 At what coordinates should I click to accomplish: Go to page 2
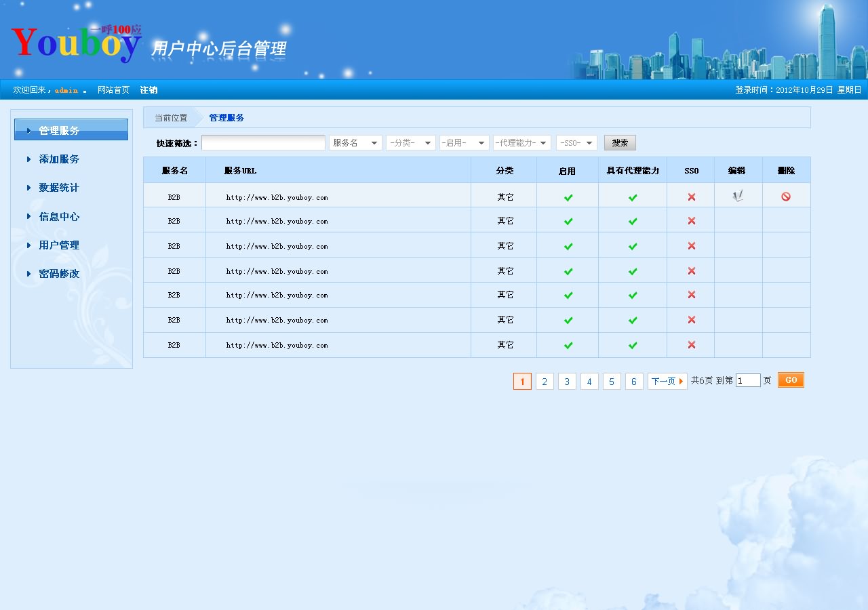point(545,382)
